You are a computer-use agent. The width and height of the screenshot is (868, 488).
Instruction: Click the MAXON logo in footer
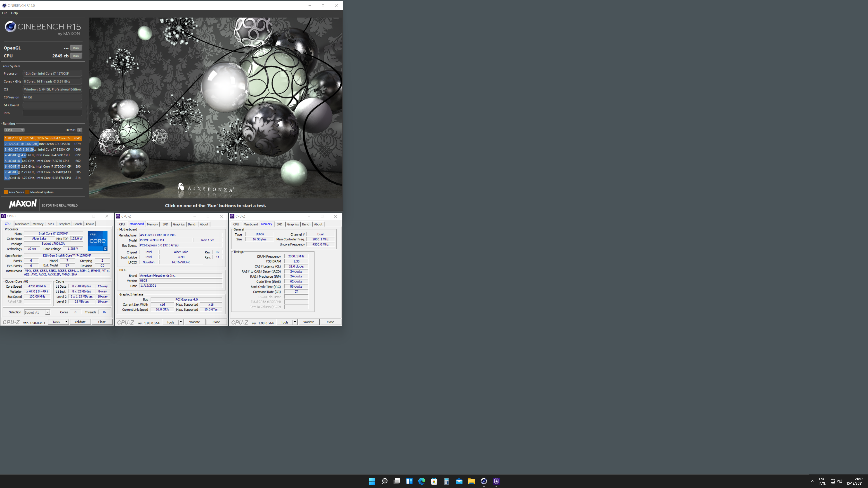point(23,204)
